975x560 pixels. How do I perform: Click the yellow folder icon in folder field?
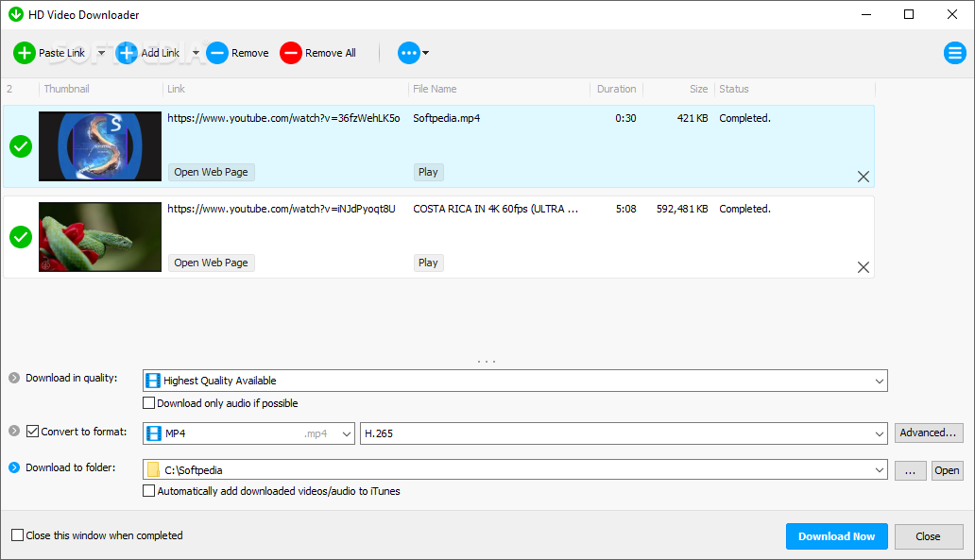pyautogui.click(x=153, y=470)
